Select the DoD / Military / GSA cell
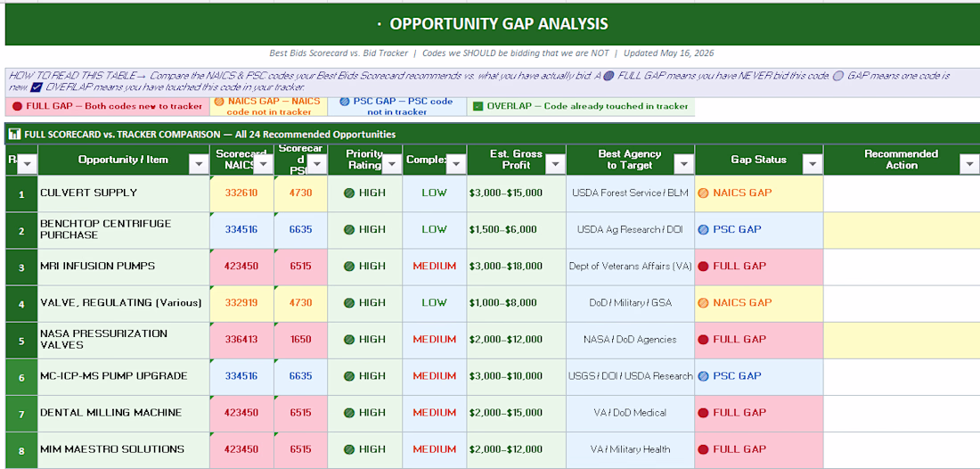The image size is (980, 469). pyautogui.click(x=631, y=303)
